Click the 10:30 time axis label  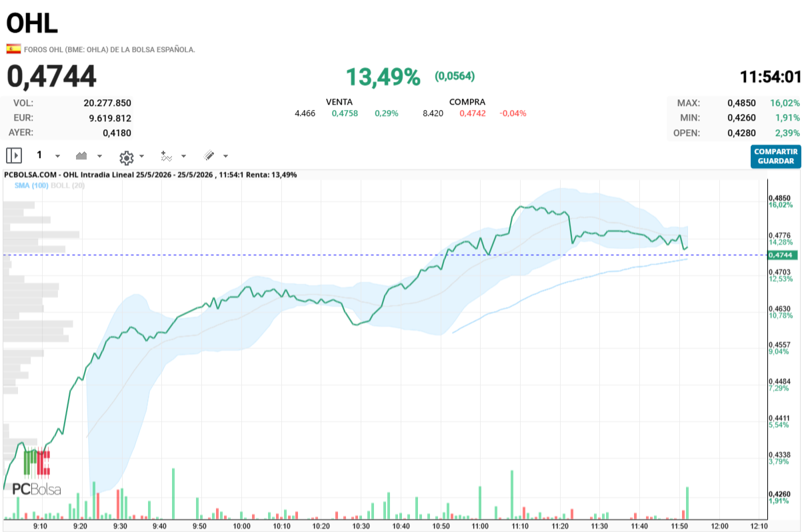tap(361, 526)
